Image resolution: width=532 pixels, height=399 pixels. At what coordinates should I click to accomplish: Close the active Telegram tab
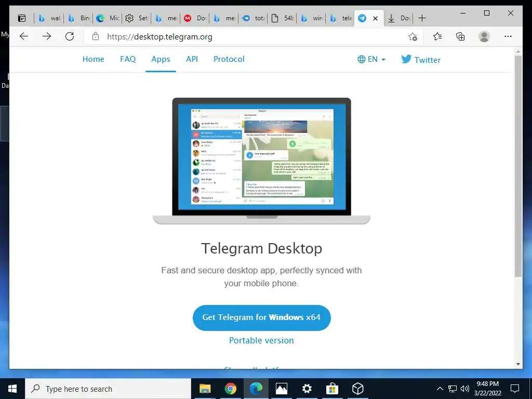375,18
